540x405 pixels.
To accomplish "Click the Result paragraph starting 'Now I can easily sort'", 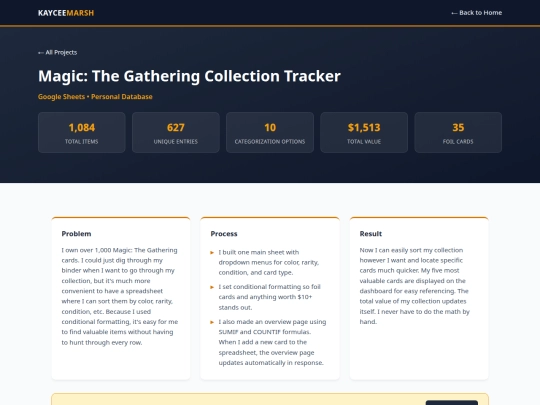I will coord(415,286).
